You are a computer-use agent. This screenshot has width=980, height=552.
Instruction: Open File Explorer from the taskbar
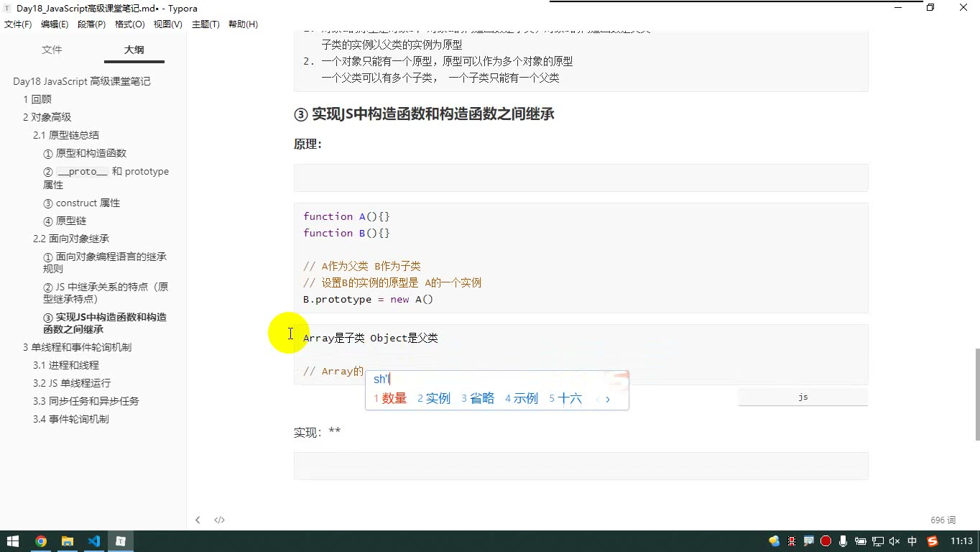tap(68, 541)
